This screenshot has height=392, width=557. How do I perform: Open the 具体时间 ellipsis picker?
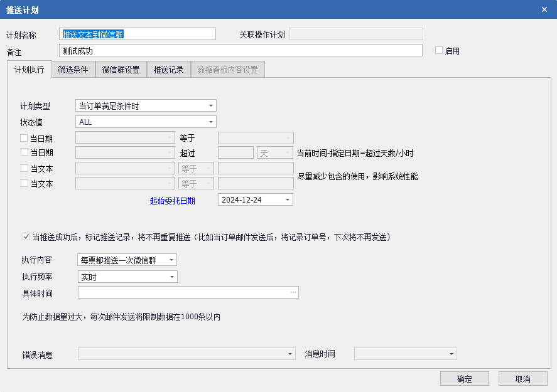point(293,292)
